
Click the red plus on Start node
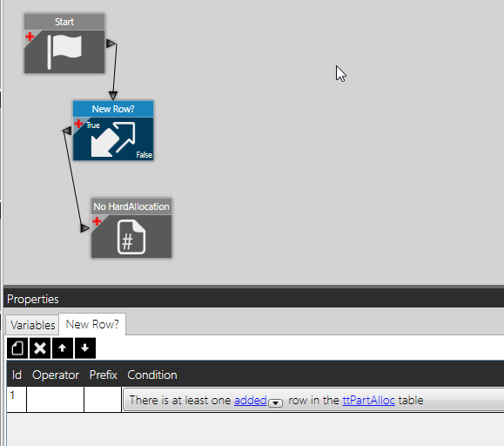click(x=30, y=37)
